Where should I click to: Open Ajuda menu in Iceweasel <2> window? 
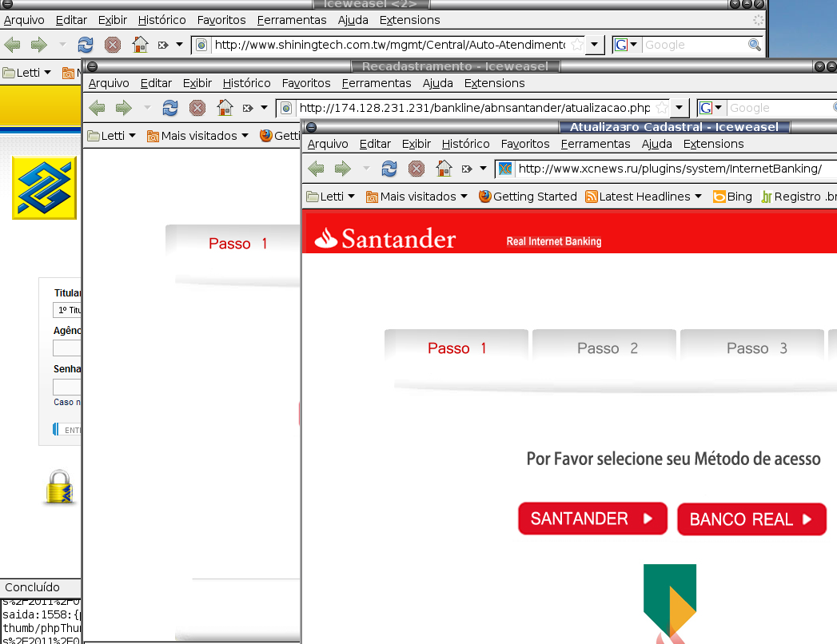(x=353, y=20)
